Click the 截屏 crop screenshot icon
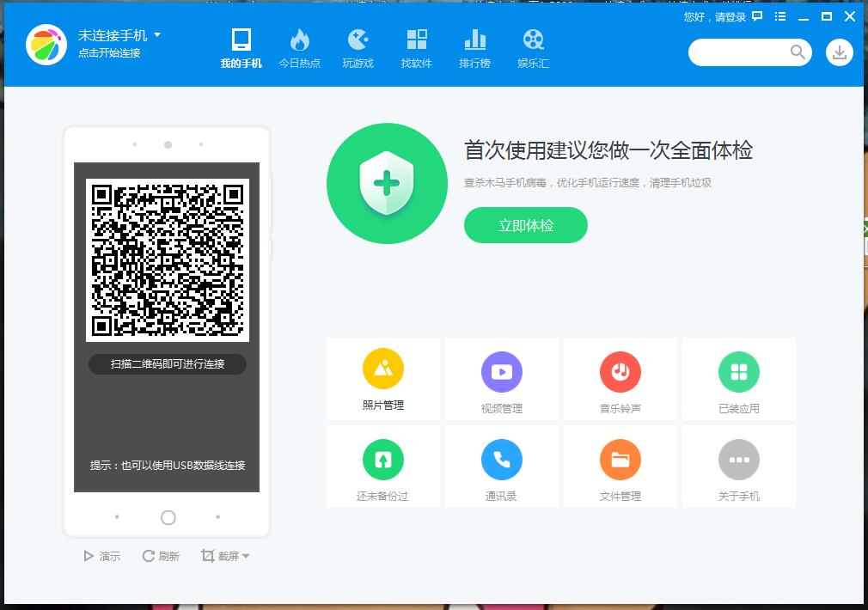This screenshot has width=868, height=610. (x=208, y=556)
